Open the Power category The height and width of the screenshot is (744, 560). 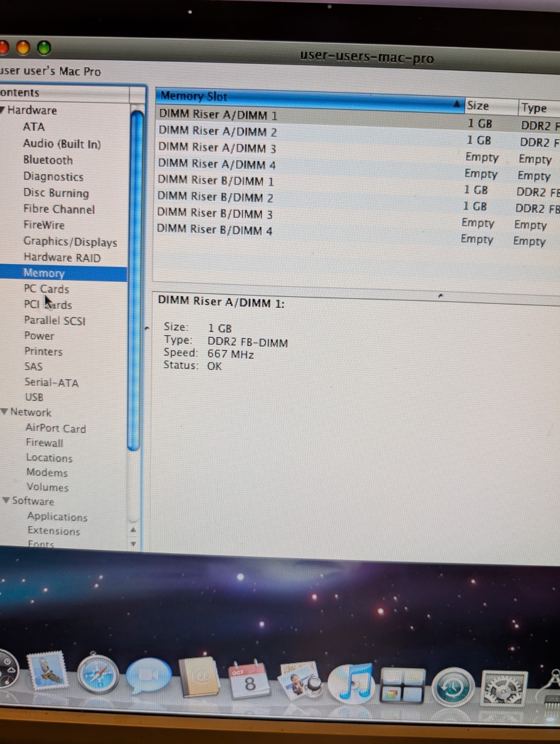39,336
